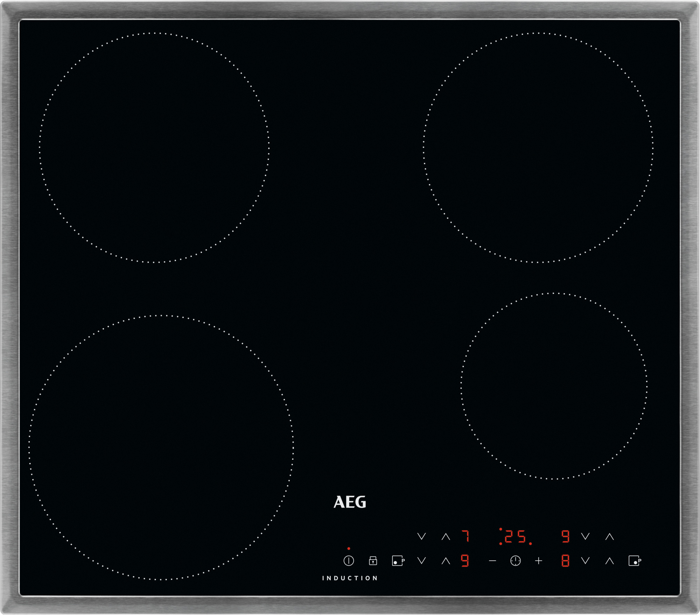Screen dimensions: 700x615
Task: Decrease timer with minus button
Action: pos(492,561)
